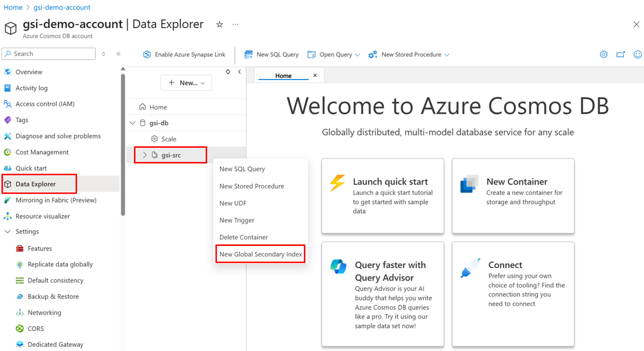Image resolution: width=644 pixels, height=351 pixels.
Task: Send feedback via smiley icon
Action: coord(637,54)
